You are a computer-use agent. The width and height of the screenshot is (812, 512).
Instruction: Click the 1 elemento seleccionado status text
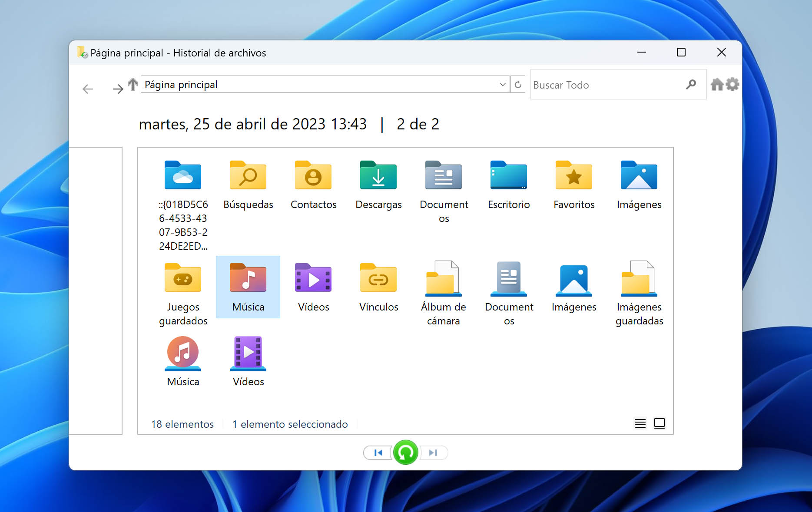click(x=290, y=424)
